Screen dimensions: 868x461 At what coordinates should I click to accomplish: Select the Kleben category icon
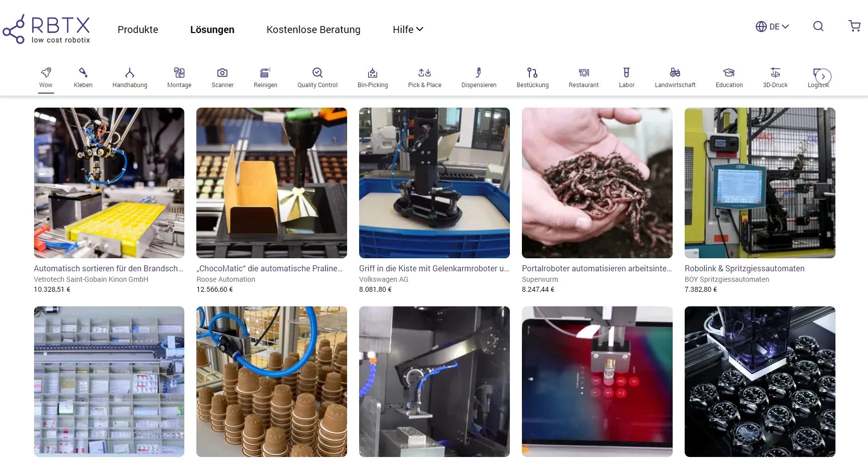click(x=83, y=76)
